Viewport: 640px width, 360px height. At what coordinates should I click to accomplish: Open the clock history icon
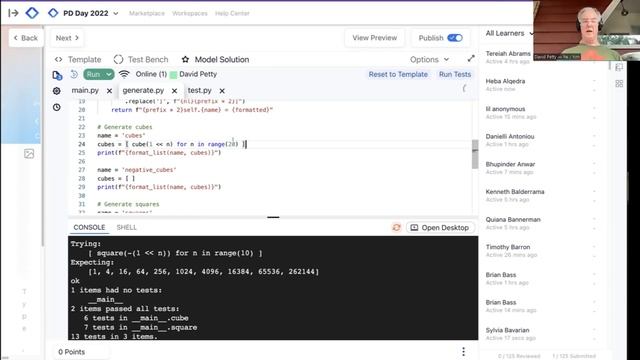(57, 107)
